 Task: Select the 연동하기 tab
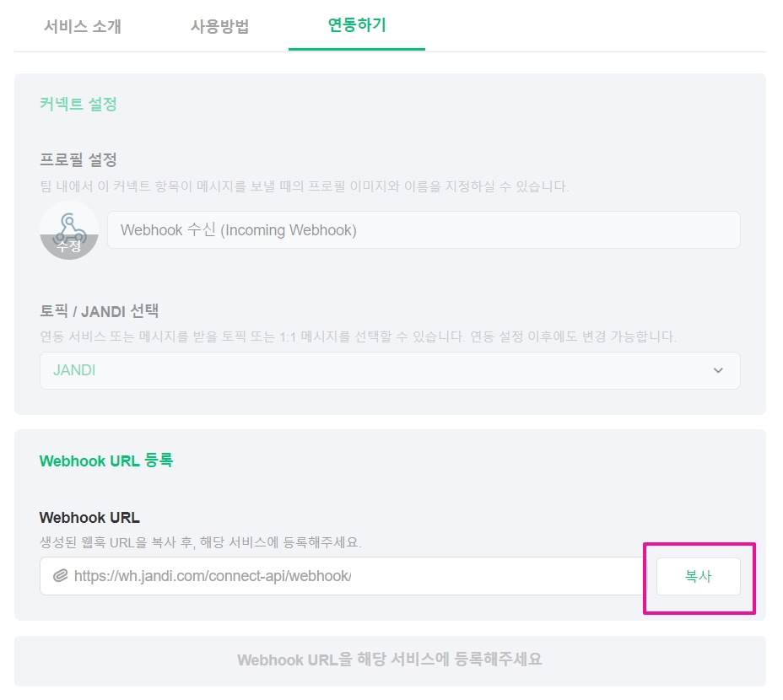tap(356, 25)
